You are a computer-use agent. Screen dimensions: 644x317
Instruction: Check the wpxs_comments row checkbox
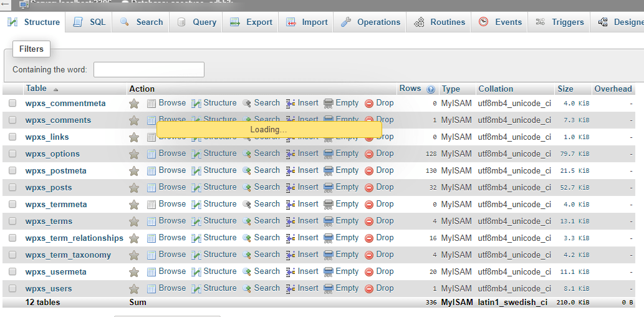(x=12, y=120)
